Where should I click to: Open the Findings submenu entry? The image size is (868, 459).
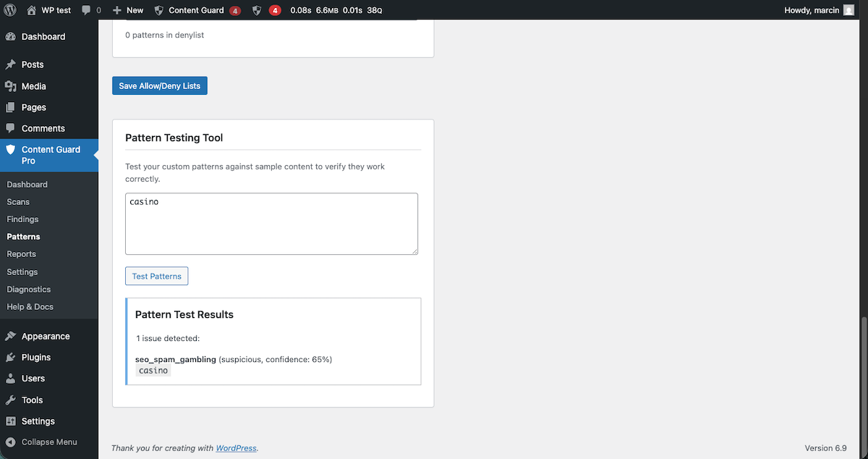(22, 219)
